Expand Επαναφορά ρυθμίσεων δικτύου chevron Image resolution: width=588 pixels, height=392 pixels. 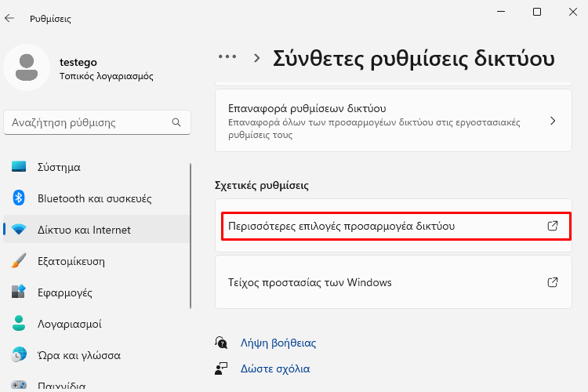tap(553, 121)
